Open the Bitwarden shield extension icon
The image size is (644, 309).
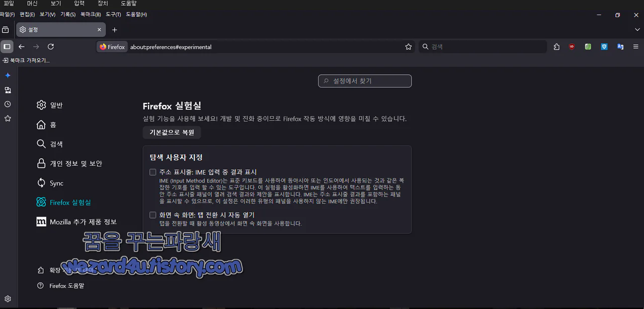click(604, 47)
